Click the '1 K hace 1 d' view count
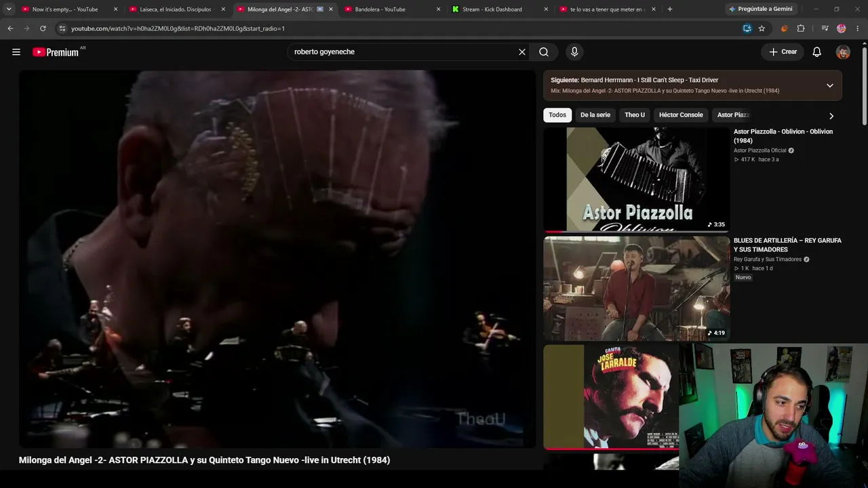 753,268
